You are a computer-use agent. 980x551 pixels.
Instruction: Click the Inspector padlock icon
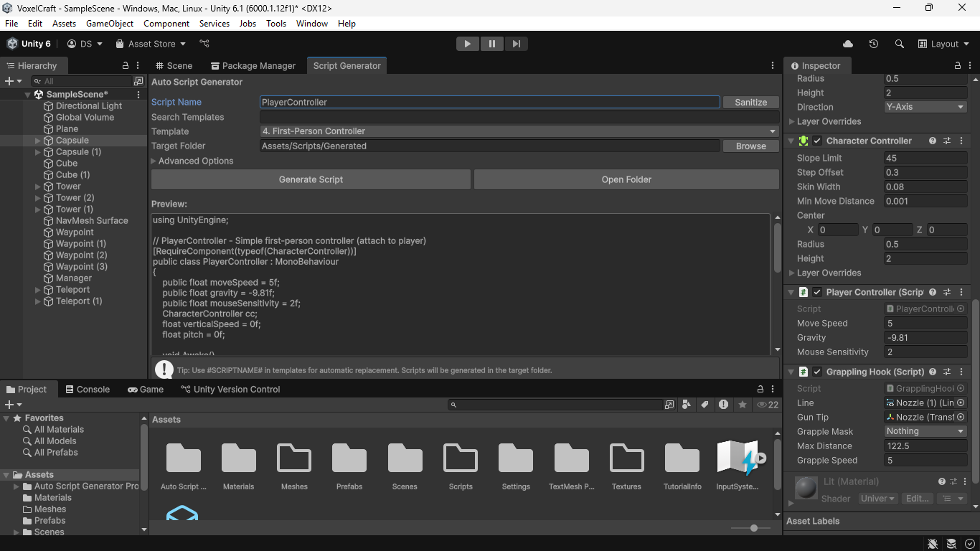957,65
